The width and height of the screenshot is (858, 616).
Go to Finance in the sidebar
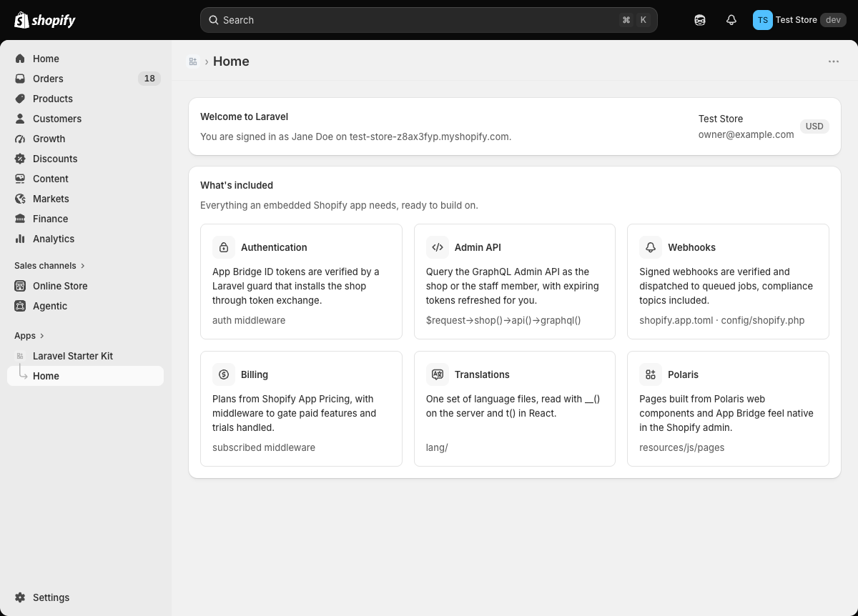pyautogui.click(x=86, y=219)
